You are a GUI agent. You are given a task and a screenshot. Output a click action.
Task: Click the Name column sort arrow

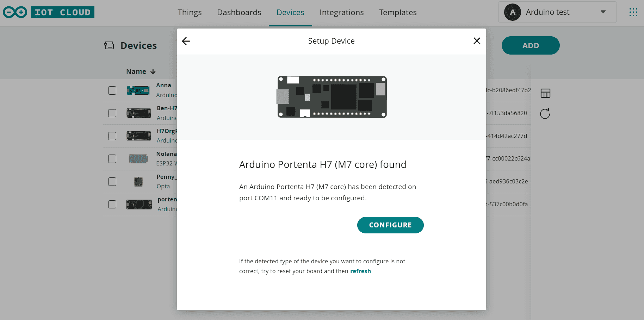[x=153, y=72]
